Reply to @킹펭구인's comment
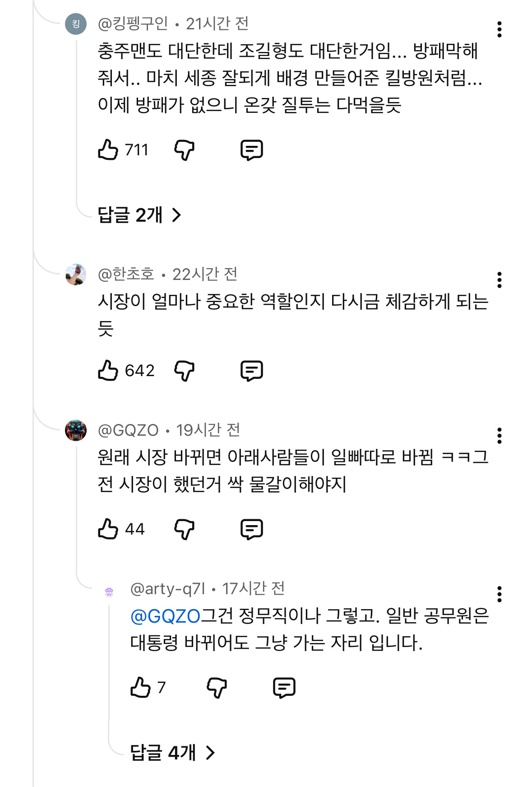532x787 pixels. 252,150
